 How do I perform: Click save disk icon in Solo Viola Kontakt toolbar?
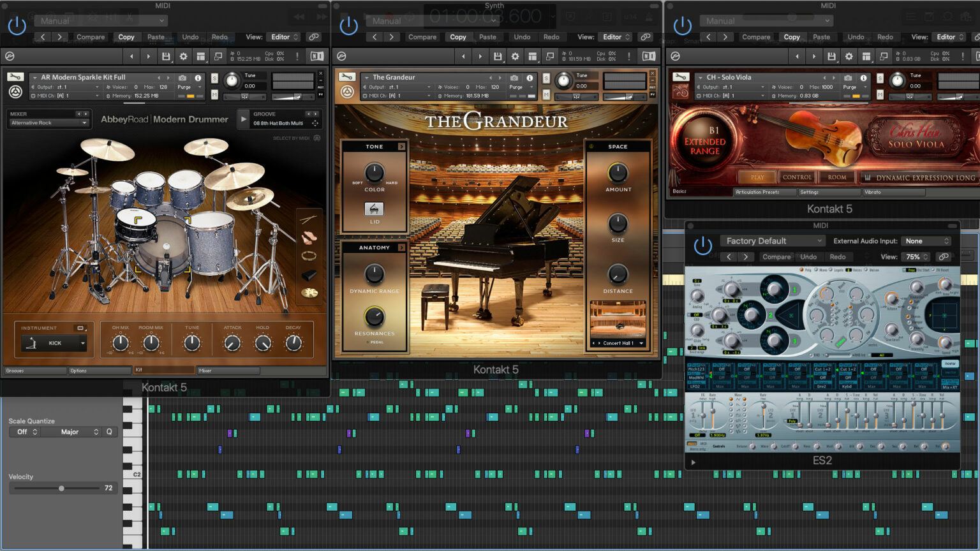(831, 56)
